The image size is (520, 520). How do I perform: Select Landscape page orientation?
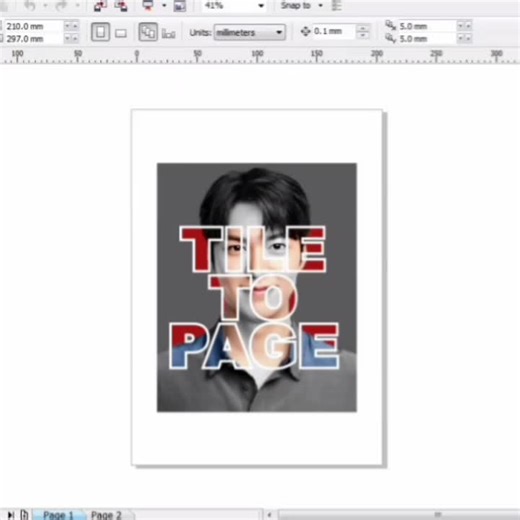click(x=121, y=33)
